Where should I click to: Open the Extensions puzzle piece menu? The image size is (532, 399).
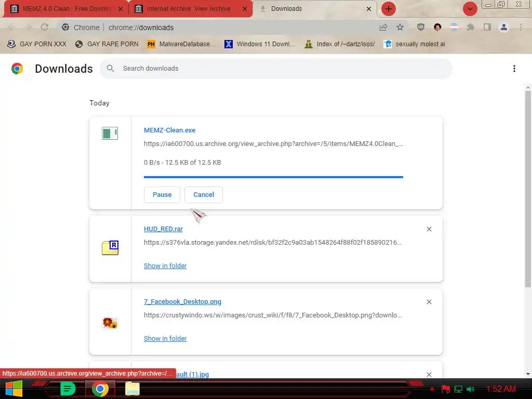(471, 27)
